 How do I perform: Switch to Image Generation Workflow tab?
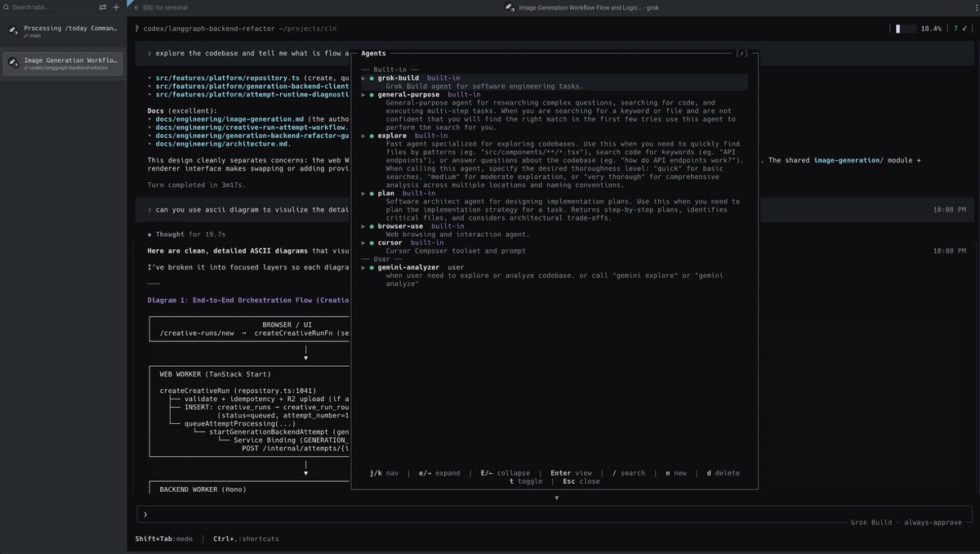pos(62,64)
